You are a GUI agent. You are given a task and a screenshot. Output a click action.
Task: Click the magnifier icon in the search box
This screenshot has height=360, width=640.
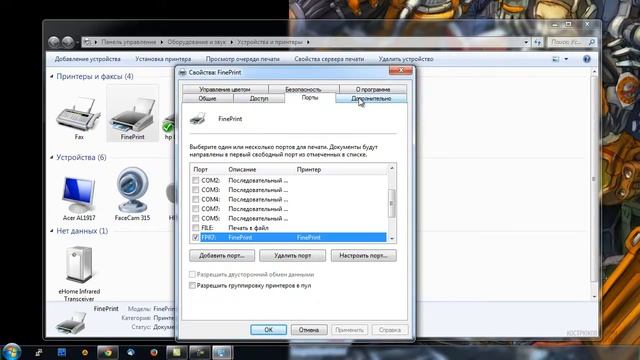591,42
